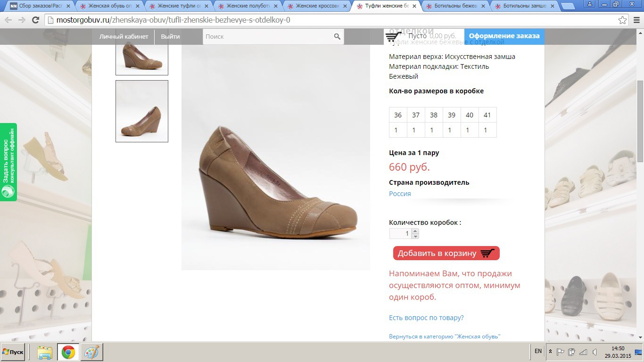Click the size '36' table cell
The width and height of the screenshot is (644, 362).
pos(398,115)
